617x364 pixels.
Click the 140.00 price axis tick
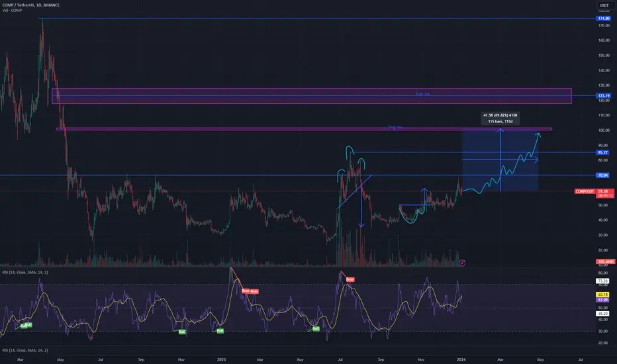click(604, 70)
